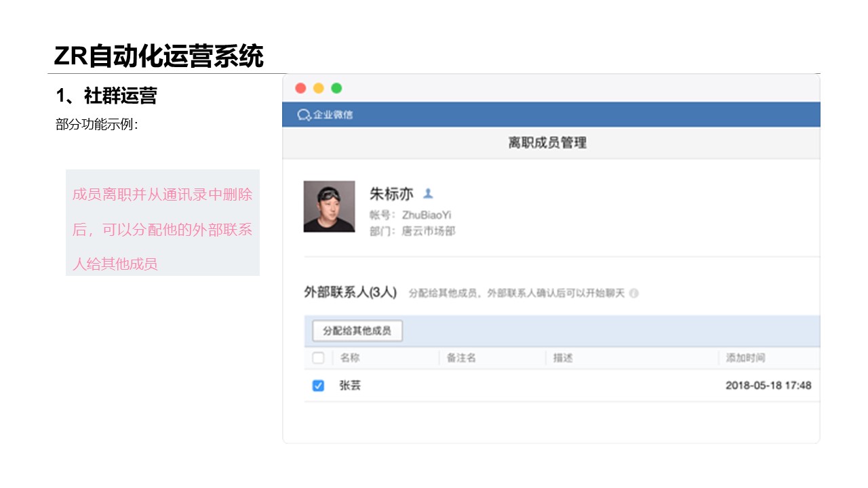Image resolution: width=868 pixels, height=488 pixels.
Task: Click the green fullscreen window dot
Action: point(336,88)
